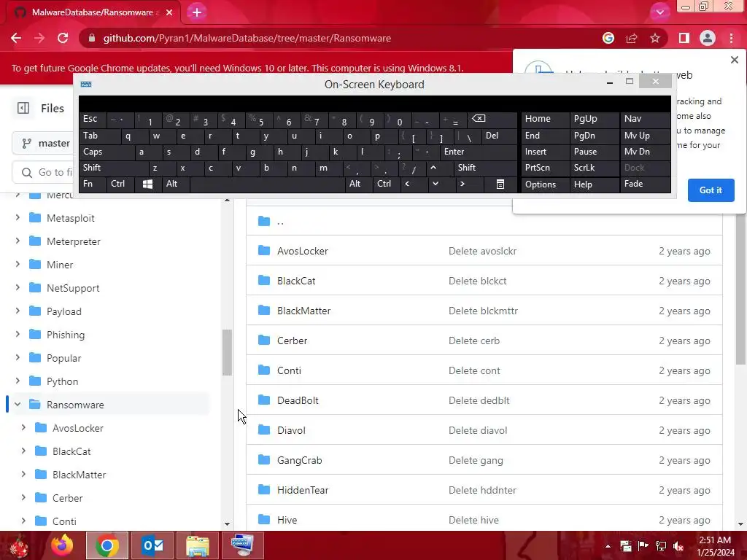
Task: Toggle right Shift key on keyboard
Action: 485,168
